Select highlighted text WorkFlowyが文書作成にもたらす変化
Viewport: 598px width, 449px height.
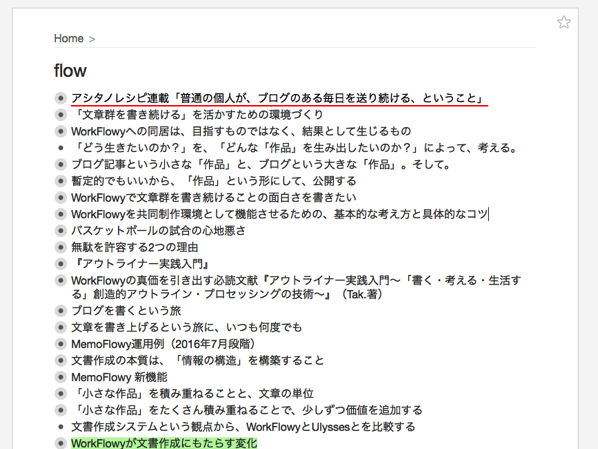(x=164, y=443)
